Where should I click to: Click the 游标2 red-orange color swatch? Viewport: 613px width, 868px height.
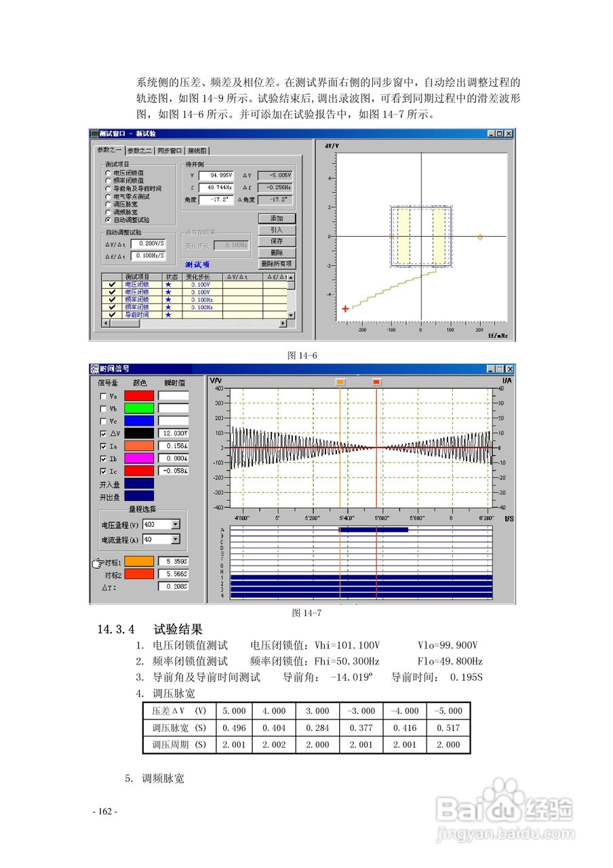tap(138, 574)
